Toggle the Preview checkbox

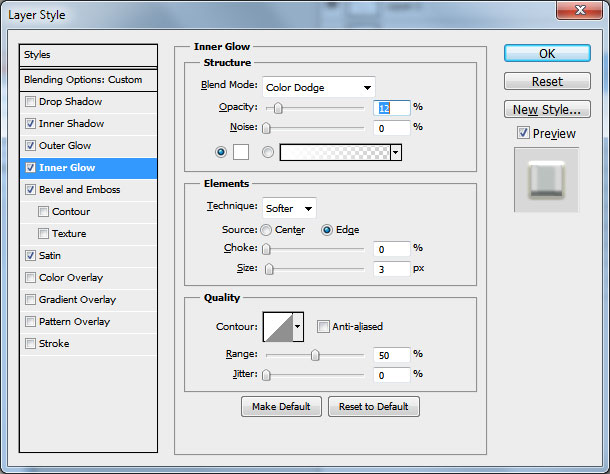(523, 133)
